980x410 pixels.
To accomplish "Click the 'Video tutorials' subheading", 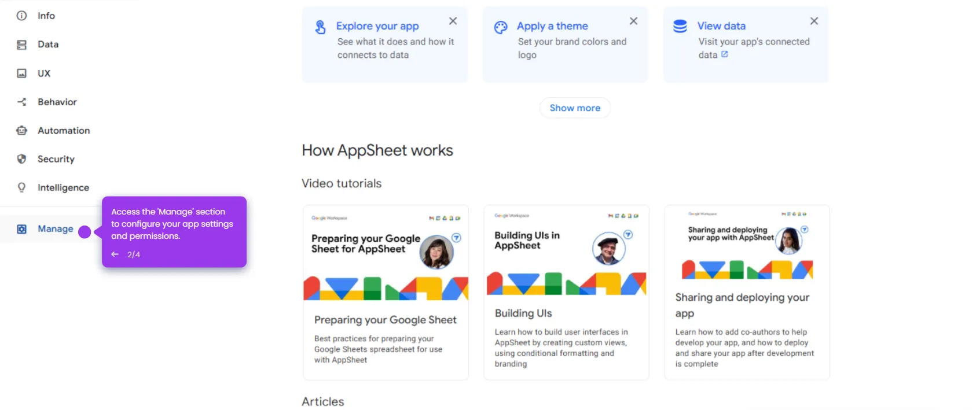I will (342, 183).
